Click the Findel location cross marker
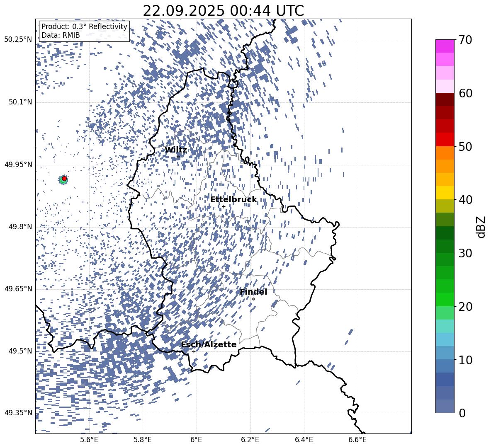 coord(253,299)
